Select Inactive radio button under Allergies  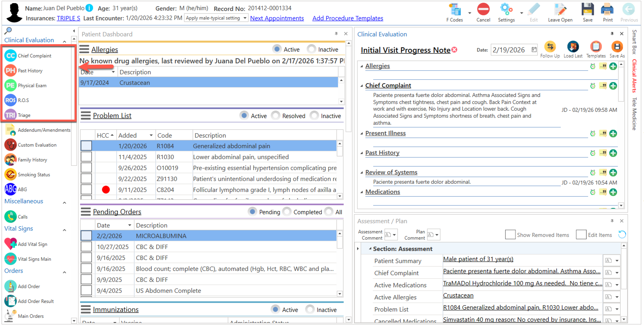311,49
